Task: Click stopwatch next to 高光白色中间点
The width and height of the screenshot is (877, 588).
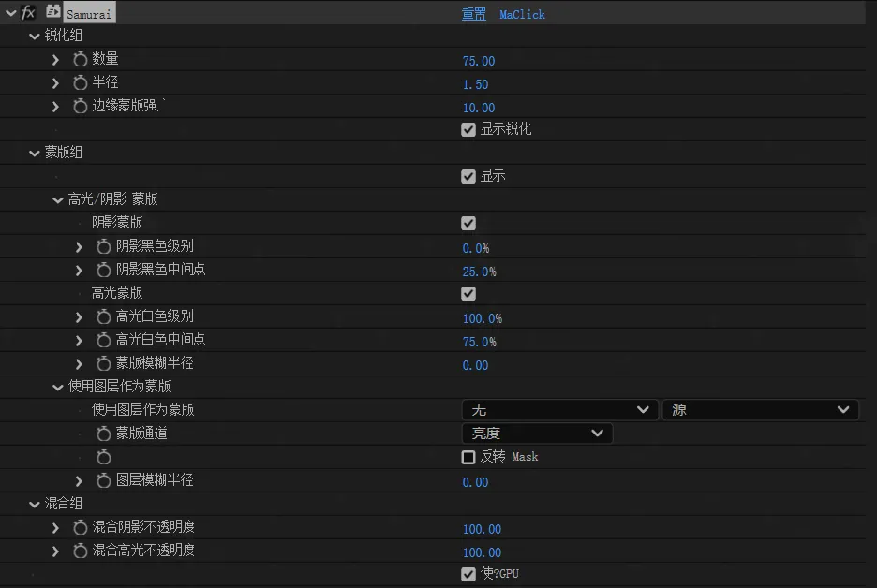Action: point(104,341)
